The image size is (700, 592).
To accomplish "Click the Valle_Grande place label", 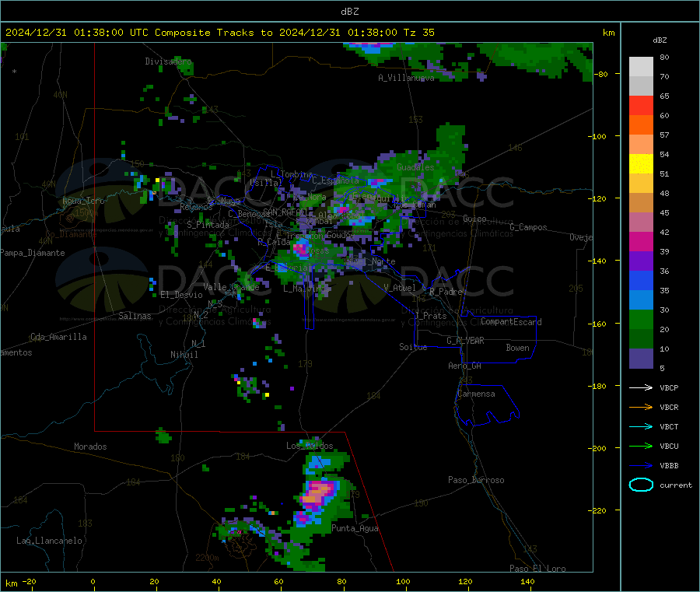I will (x=231, y=287).
